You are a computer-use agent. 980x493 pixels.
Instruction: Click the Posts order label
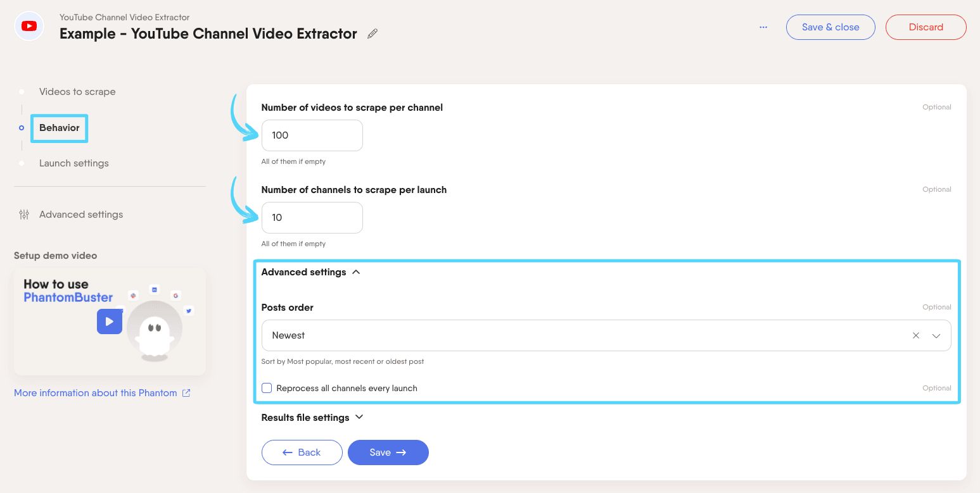point(288,308)
